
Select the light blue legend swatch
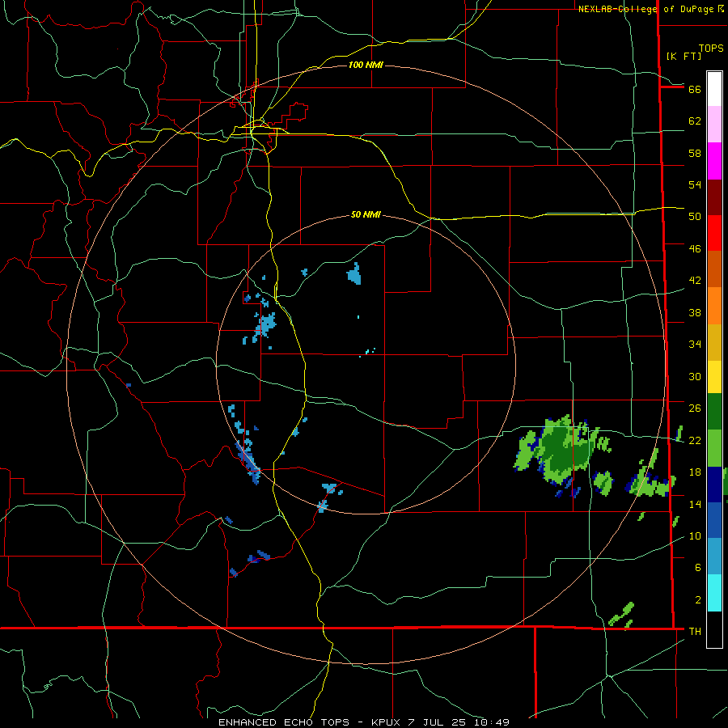click(714, 557)
